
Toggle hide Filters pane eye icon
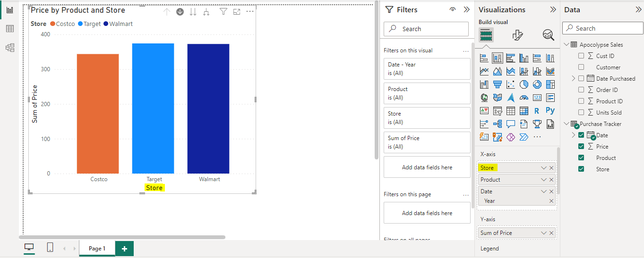click(453, 9)
